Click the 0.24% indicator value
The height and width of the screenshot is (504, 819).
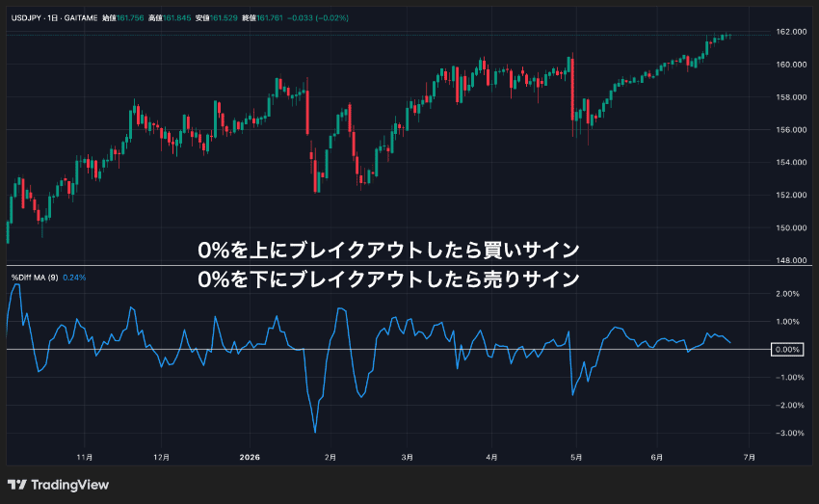tap(74, 278)
